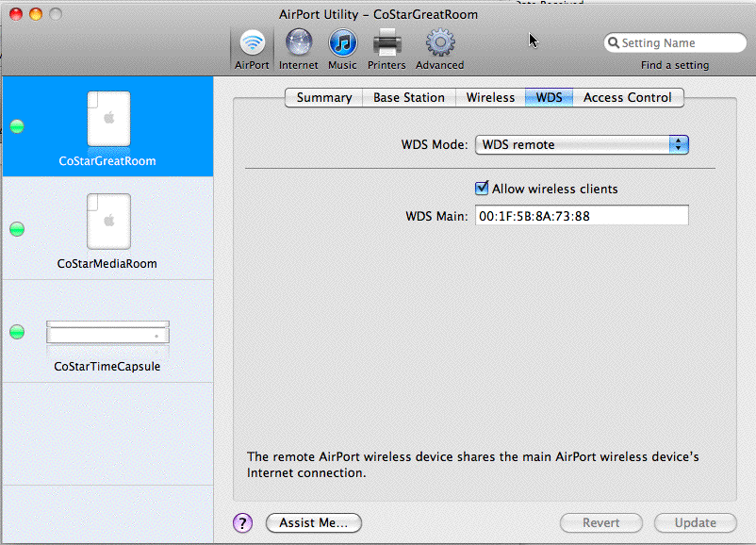The width and height of the screenshot is (756, 545).
Task: Open help with the purple question mark
Action: tap(242, 522)
